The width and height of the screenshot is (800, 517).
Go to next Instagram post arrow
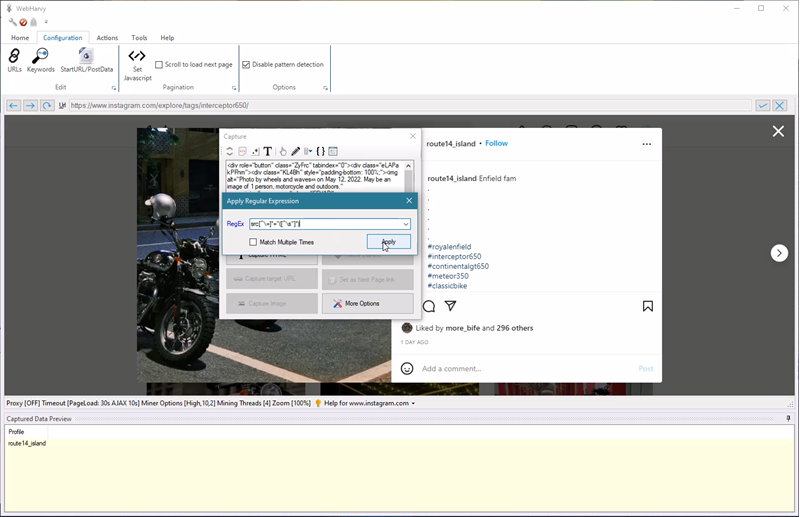click(779, 253)
